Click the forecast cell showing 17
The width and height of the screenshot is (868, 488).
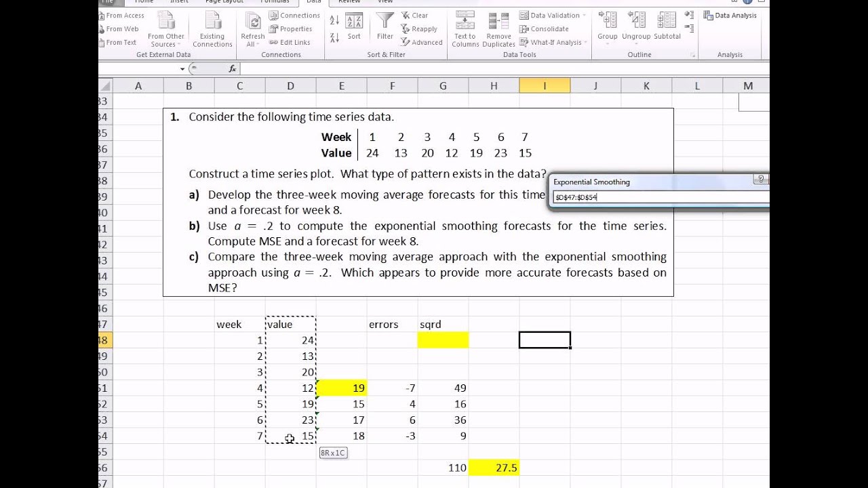pyautogui.click(x=341, y=420)
